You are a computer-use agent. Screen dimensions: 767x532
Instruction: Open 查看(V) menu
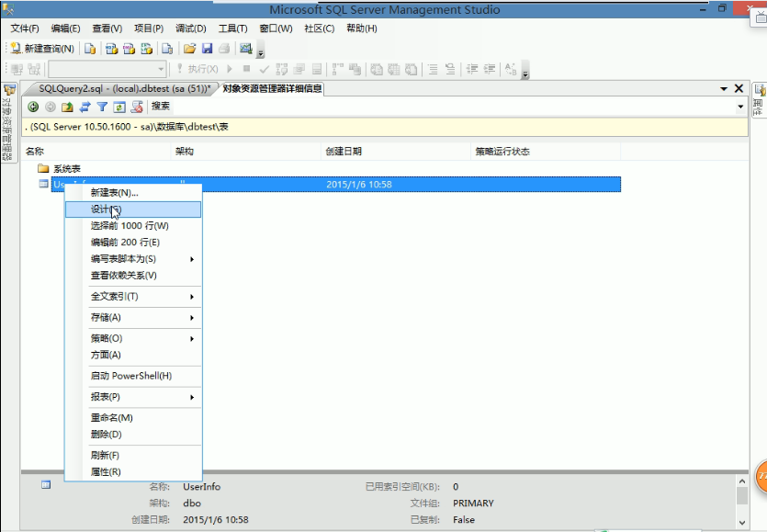point(107,28)
